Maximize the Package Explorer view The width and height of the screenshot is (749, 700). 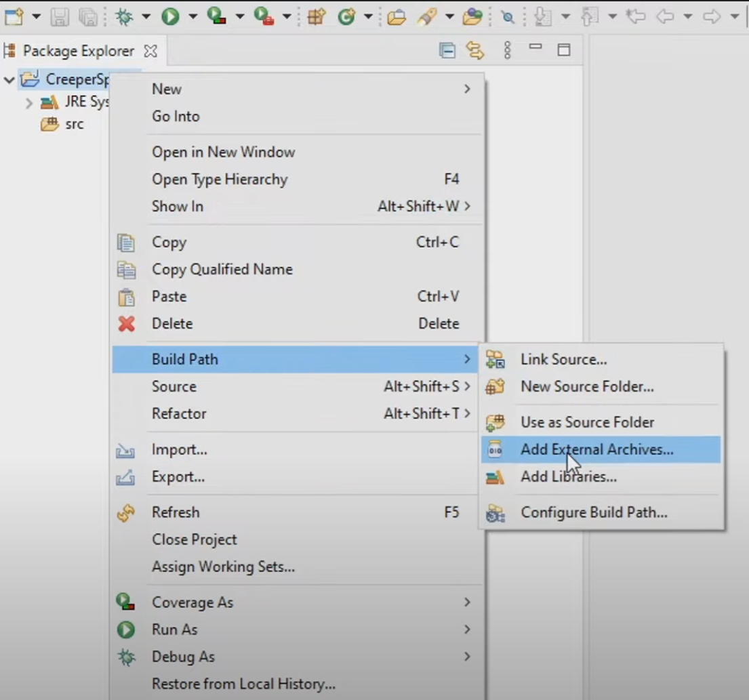click(564, 49)
